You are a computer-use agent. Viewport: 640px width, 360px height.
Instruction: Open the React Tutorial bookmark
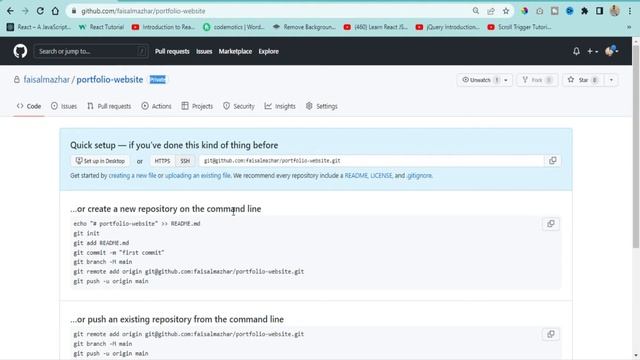[101, 27]
